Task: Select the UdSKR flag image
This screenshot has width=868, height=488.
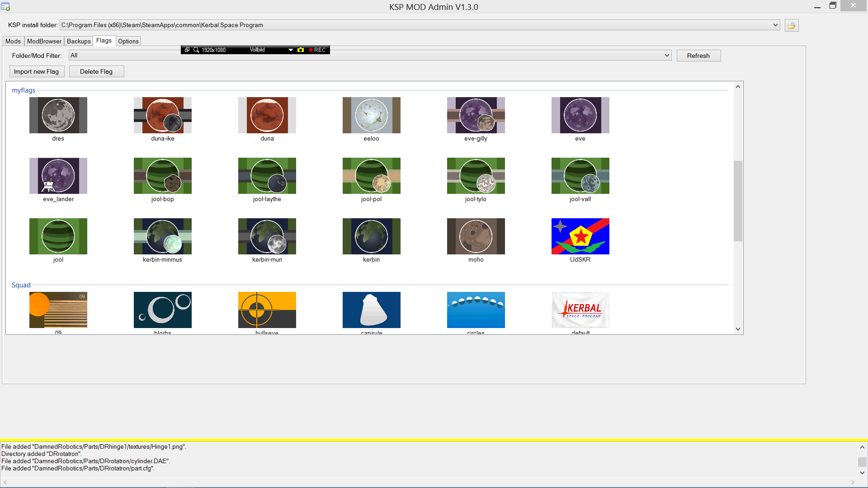Action: click(580, 236)
